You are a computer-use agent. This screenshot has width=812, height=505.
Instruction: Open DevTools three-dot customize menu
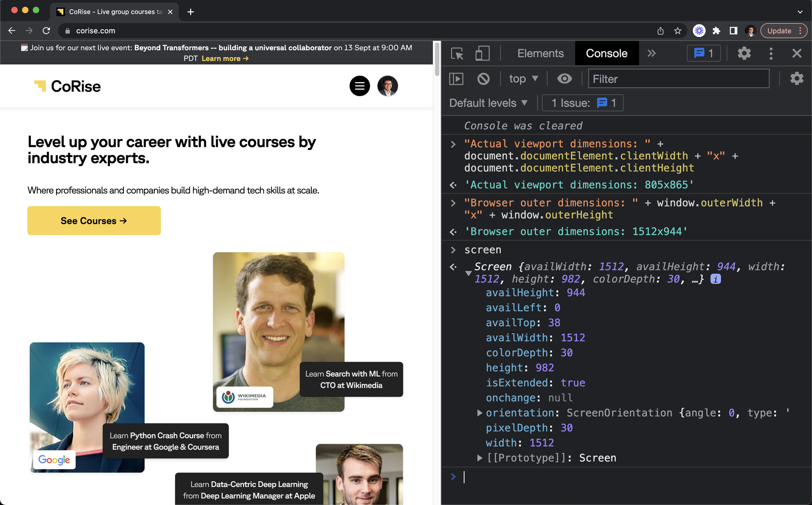771,54
